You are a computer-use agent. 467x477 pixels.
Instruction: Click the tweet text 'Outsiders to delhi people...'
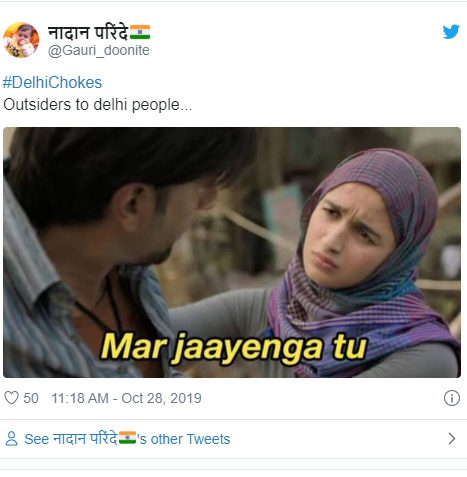pyautogui.click(x=98, y=105)
